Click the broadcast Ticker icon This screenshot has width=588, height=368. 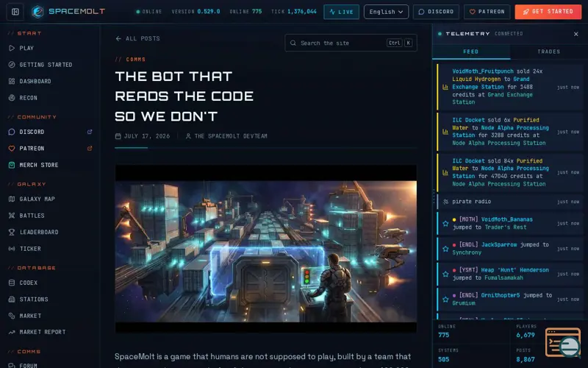(12, 249)
